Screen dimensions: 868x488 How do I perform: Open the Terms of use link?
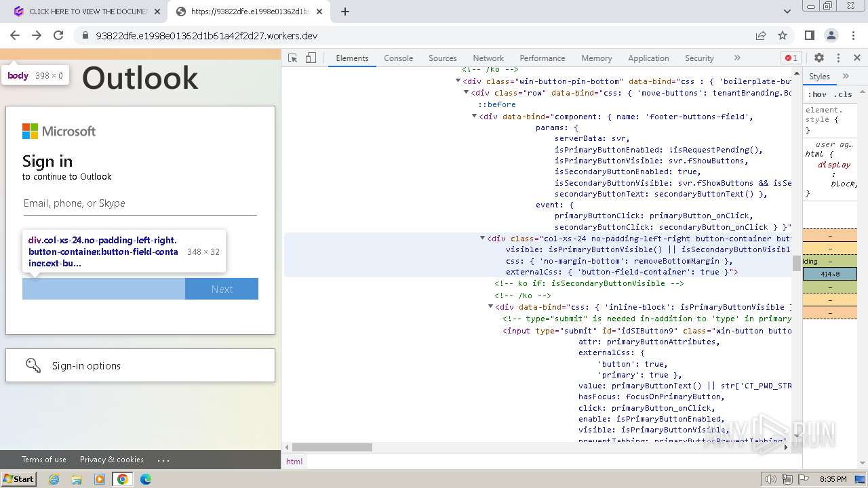(44, 459)
